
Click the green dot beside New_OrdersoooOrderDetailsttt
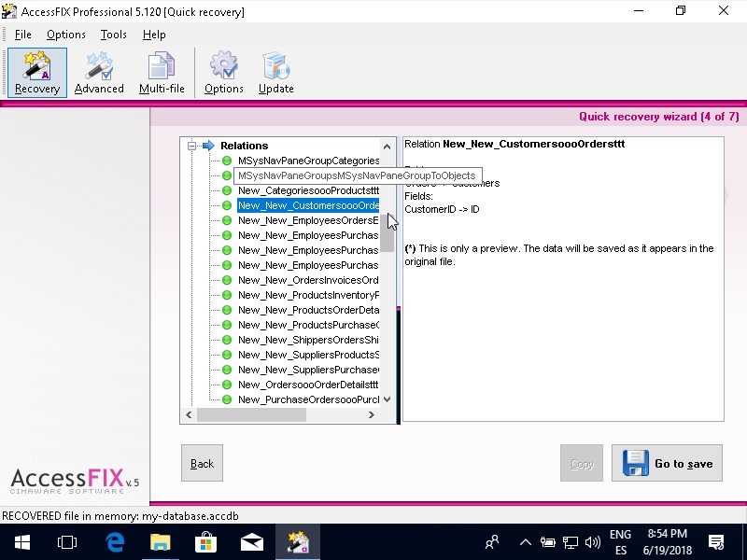(227, 385)
